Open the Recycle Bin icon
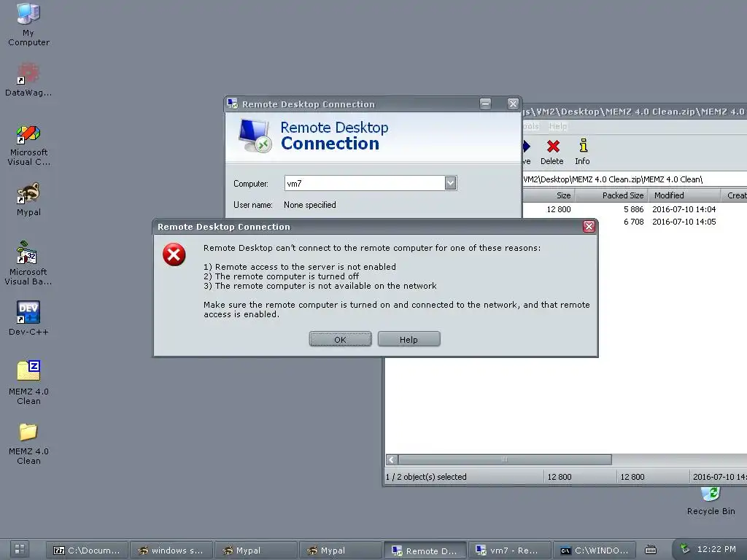 (711, 501)
